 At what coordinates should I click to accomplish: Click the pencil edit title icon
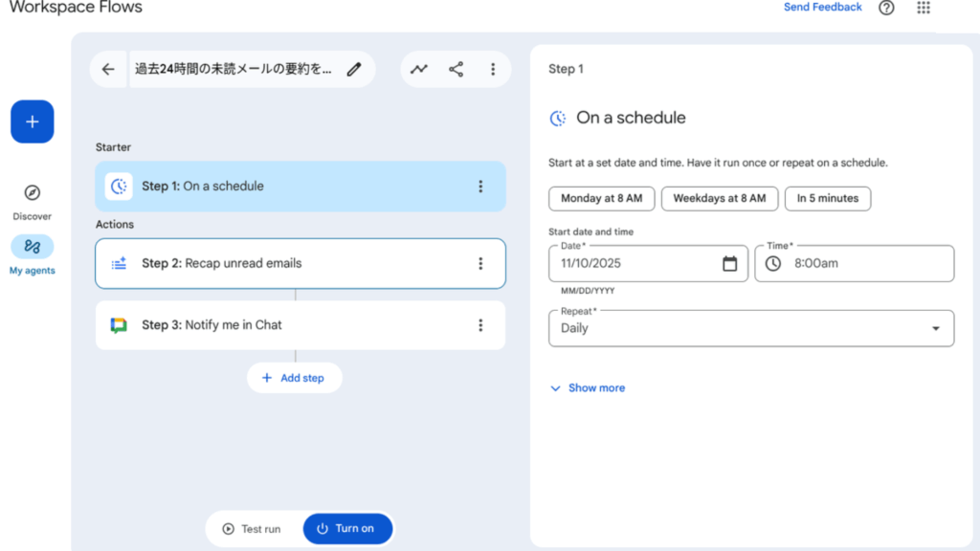click(x=354, y=69)
